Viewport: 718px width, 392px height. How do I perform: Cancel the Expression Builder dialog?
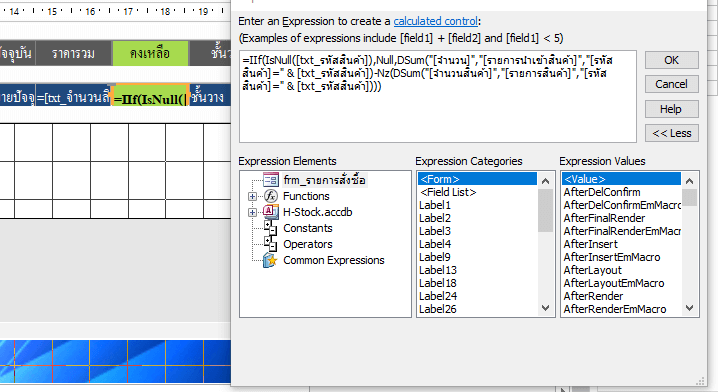pos(672,84)
